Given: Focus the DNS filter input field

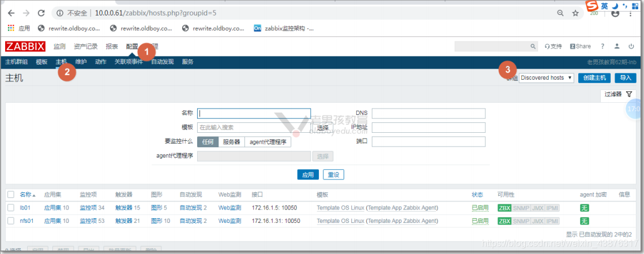Looking at the screenshot, I should coord(428,113).
